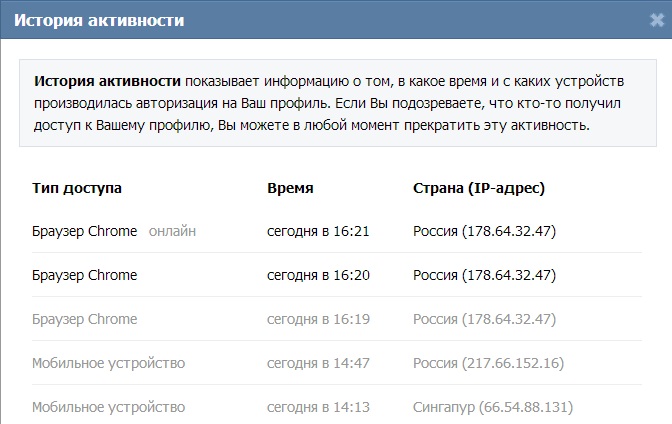Select the dialog title История активности
The image size is (672, 424).
click(99, 21)
